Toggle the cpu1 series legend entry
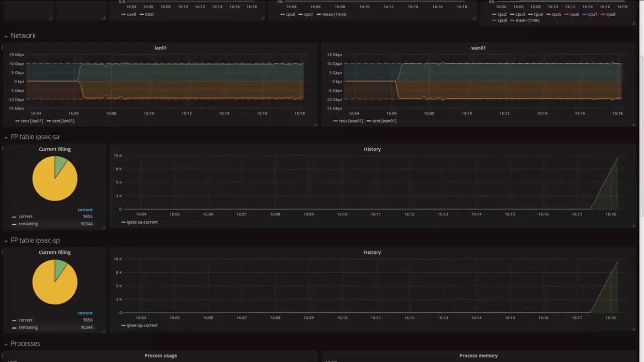The height and width of the screenshot is (362, 644). click(x=305, y=14)
